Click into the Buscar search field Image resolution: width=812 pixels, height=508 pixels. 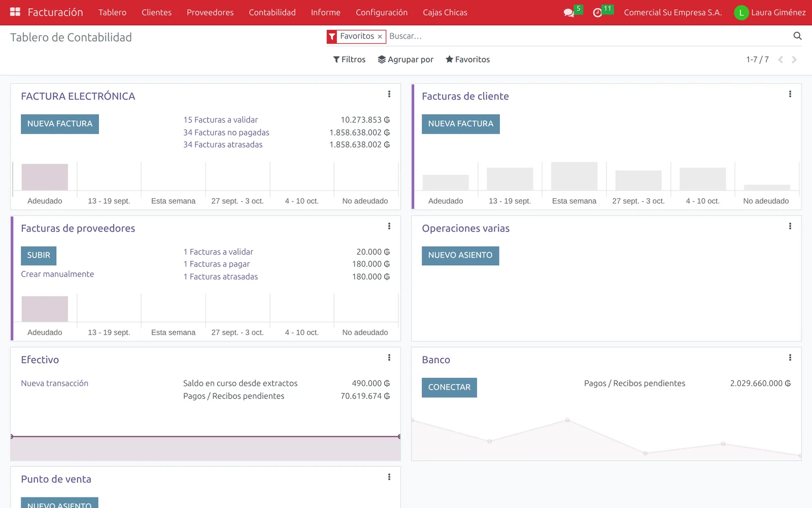tap(589, 36)
